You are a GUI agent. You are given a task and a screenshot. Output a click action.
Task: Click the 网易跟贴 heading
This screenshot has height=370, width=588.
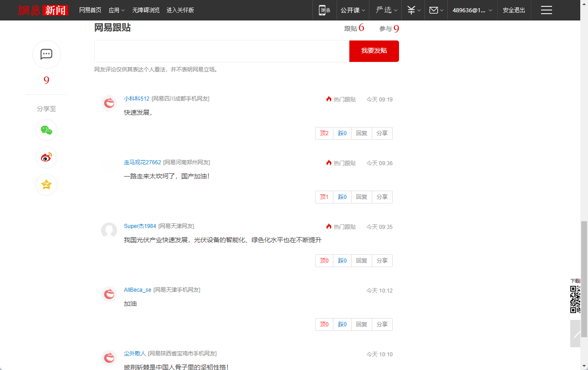tap(112, 28)
